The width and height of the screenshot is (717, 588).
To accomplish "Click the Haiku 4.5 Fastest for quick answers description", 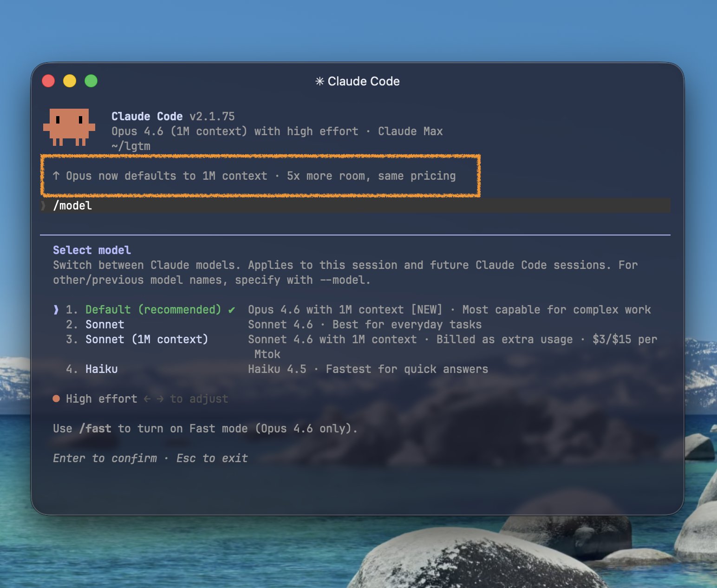I will point(368,369).
